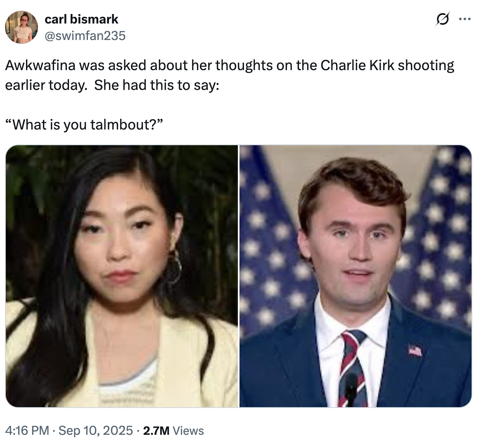Image resolution: width=479 pixels, height=448 pixels.
Task: Click the hoop earring in left photo
Action: [x=173, y=267]
